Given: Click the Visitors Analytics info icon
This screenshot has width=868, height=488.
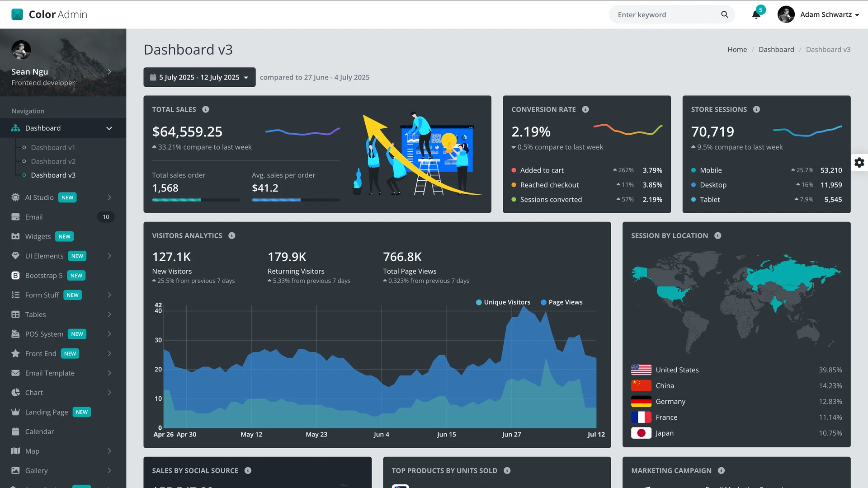Looking at the screenshot, I should [232, 235].
